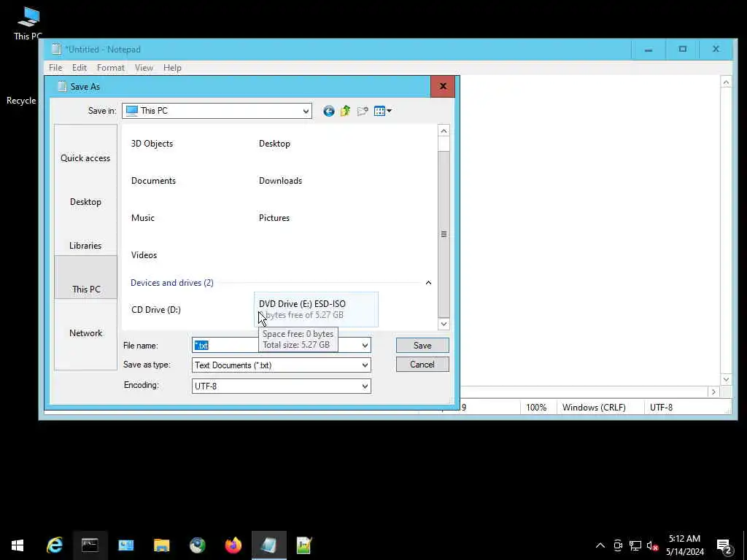
Task: Click the 100% zoom status in Notepad
Action: pos(536,408)
